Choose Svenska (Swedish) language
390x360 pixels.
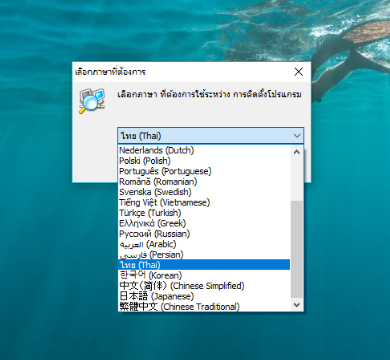(204, 192)
